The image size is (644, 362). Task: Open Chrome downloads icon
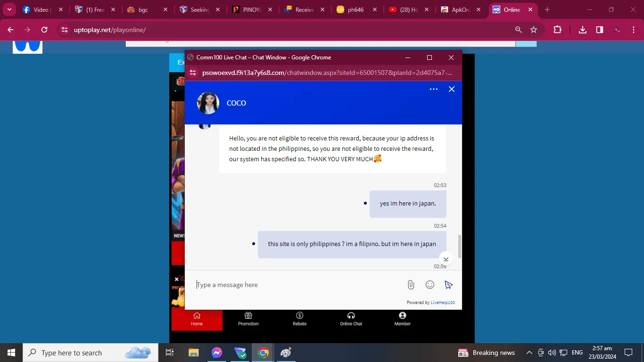point(583,30)
